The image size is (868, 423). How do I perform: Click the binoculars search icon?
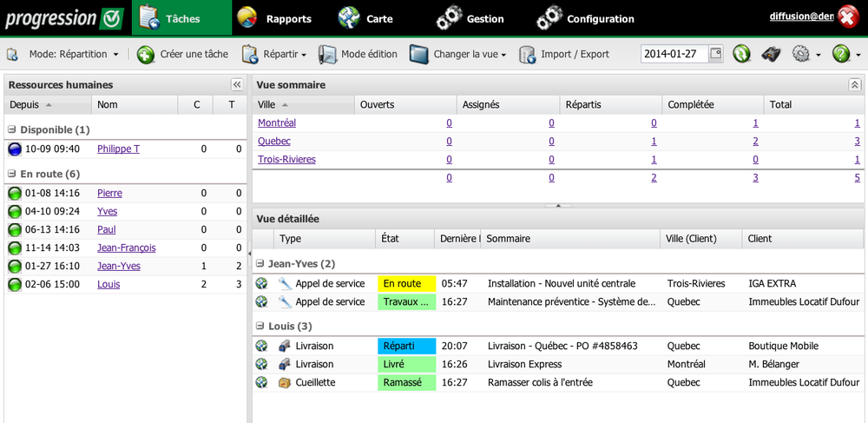click(771, 54)
